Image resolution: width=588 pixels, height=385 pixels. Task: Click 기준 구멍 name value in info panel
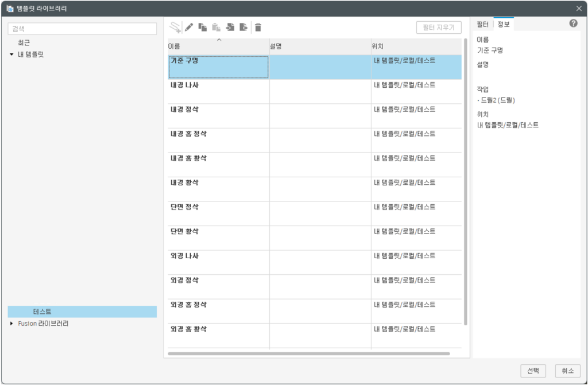click(490, 50)
